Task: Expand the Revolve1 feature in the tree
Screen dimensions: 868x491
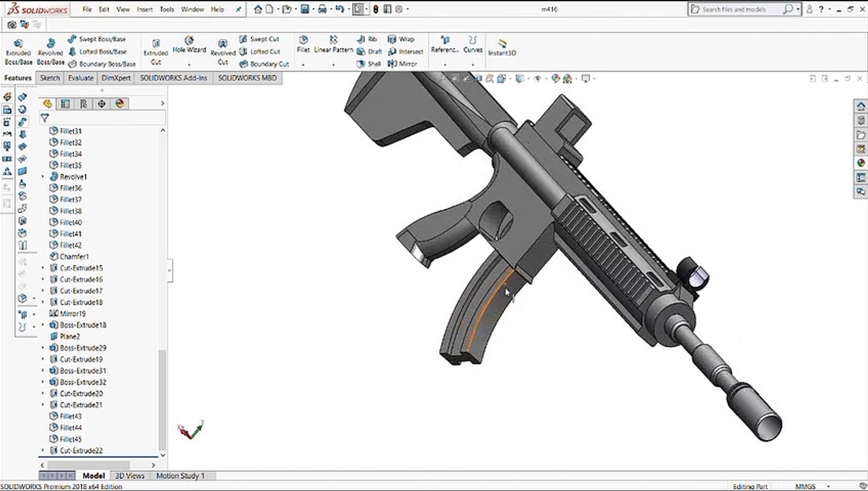Action: pos(43,177)
